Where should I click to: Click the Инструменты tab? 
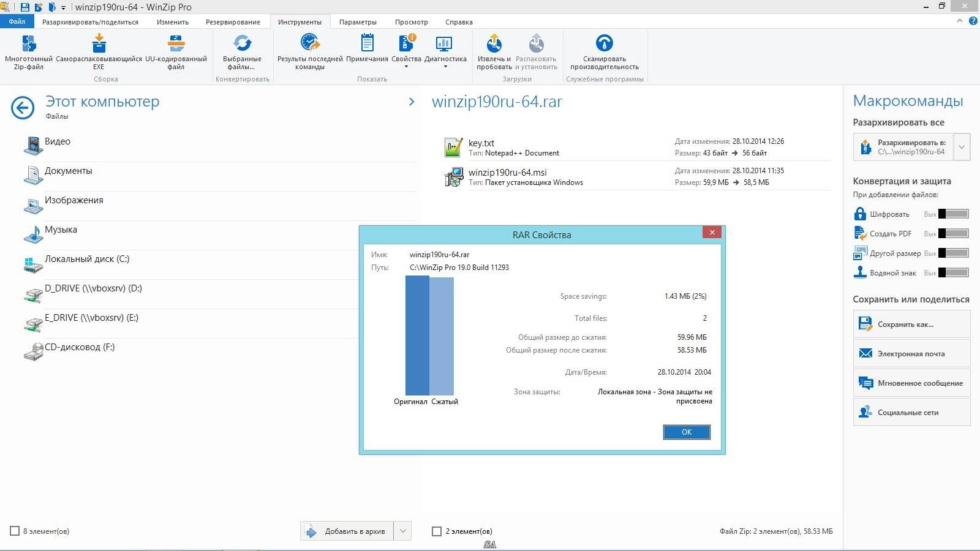(300, 22)
